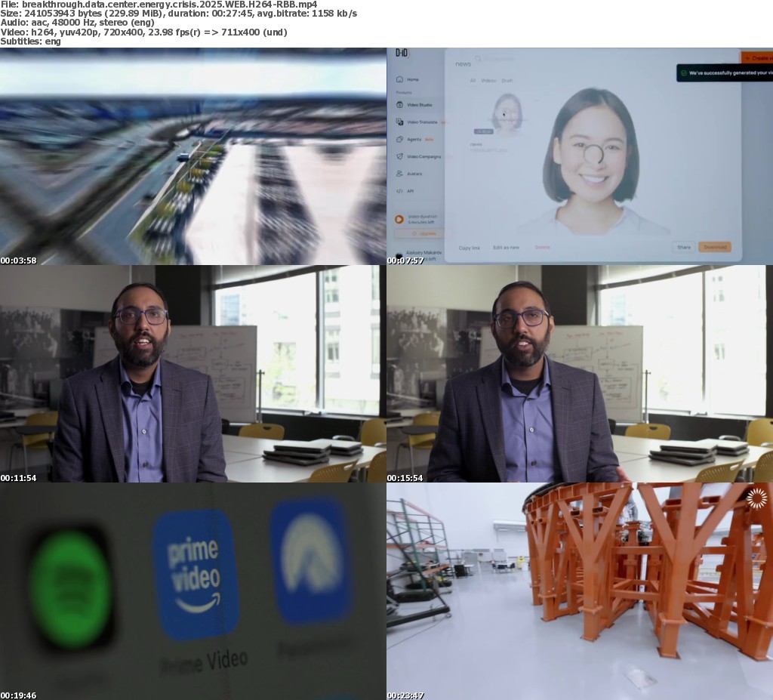Click the Copy link option
Viewport: 773px width, 700px height.
tap(470, 248)
